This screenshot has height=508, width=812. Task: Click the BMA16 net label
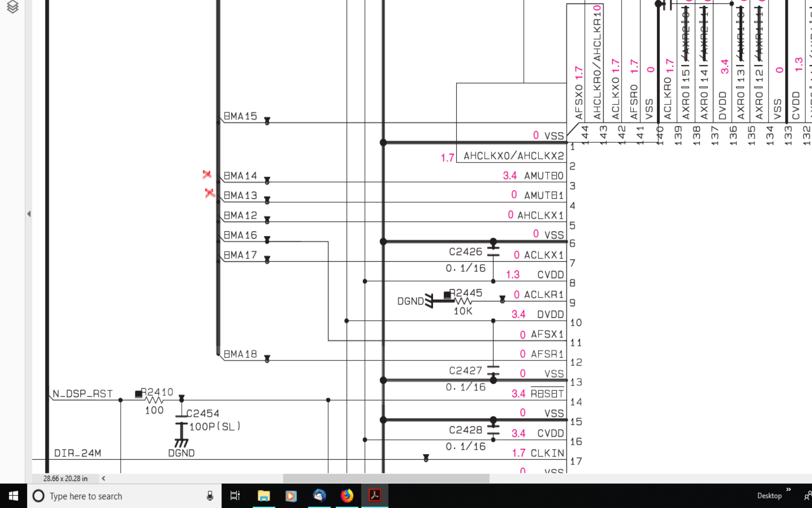coord(240,235)
